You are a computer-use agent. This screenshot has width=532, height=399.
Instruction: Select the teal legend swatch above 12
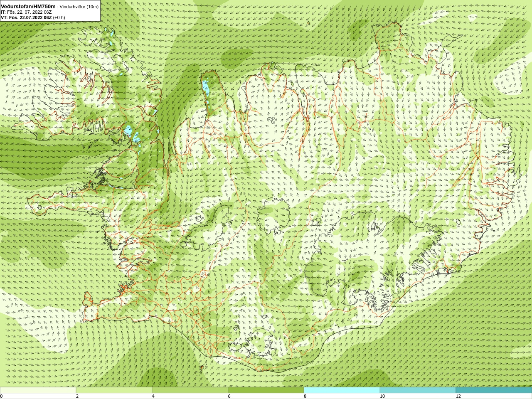(494, 390)
